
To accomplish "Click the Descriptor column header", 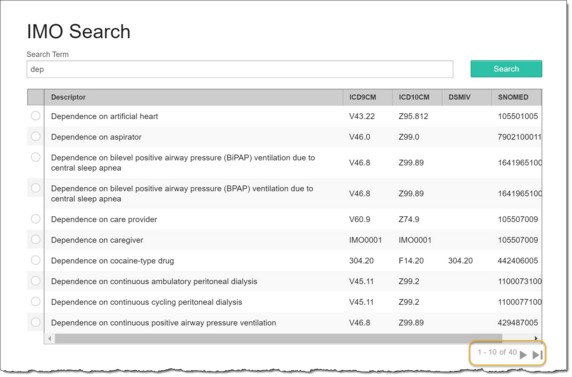I will [194, 97].
